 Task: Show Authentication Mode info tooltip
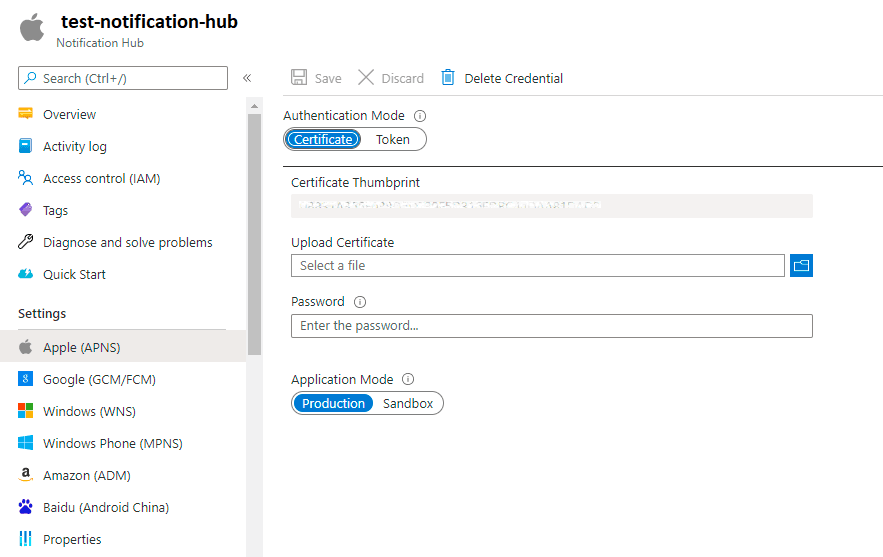point(420,116)
